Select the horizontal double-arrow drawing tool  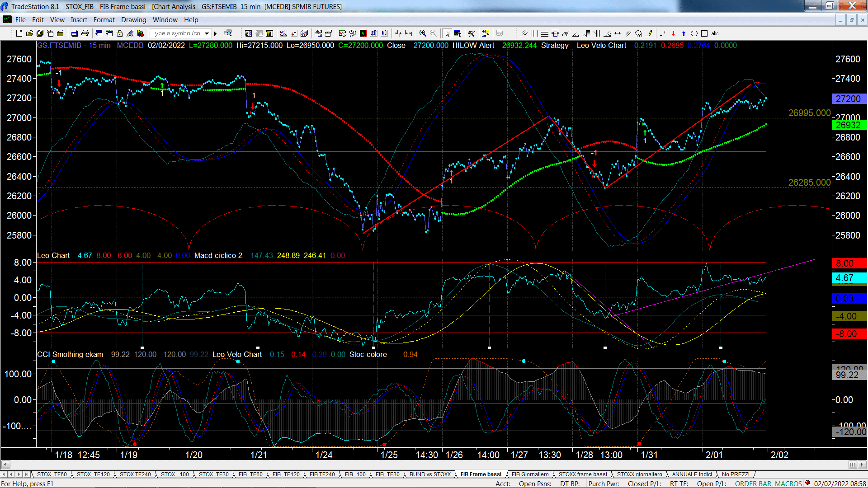pyautogui.click(x=618, y=33)
